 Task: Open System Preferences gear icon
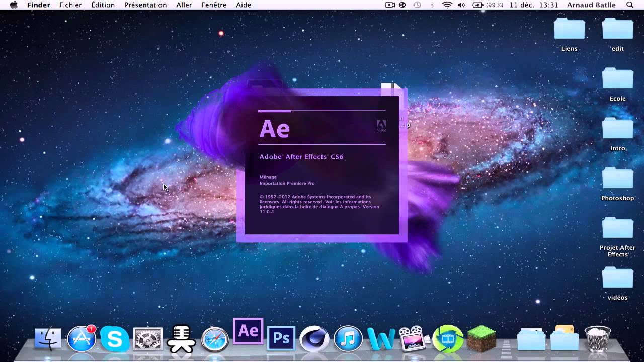pos(148,339)
